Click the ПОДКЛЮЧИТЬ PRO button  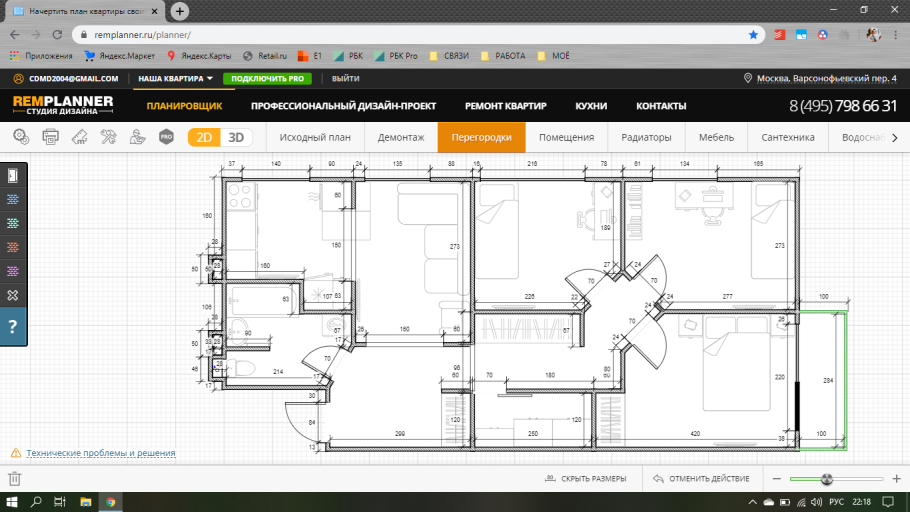click(267, 78)
